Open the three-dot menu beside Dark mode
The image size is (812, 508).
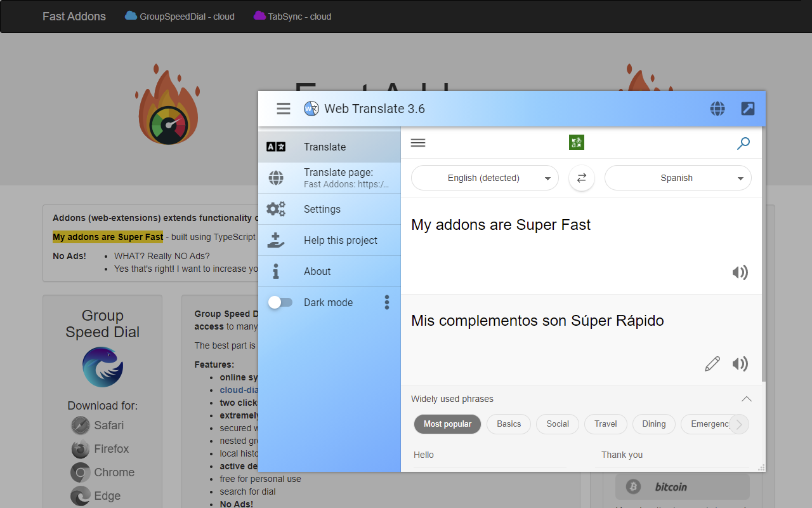(x=386, y=302)
